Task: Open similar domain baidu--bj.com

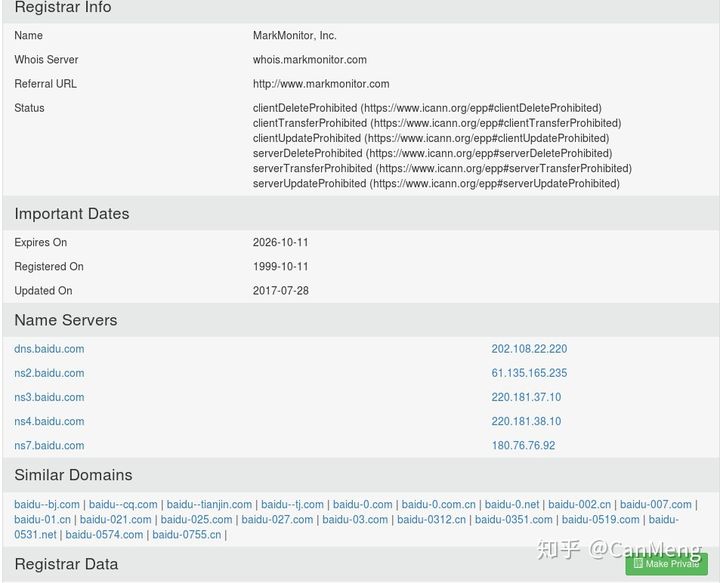Action: 47,505
